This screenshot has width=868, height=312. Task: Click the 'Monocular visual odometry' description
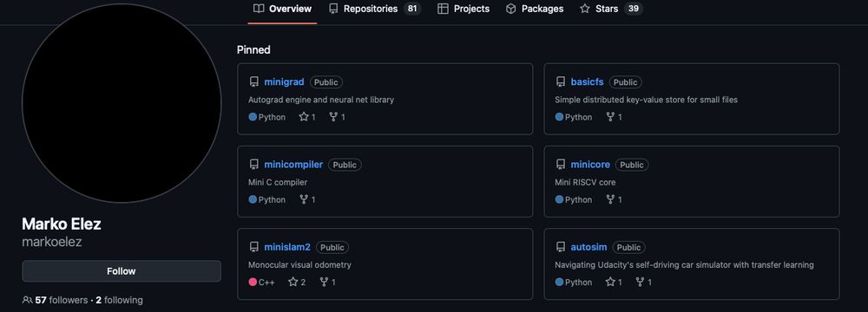[x=299, y=264]
